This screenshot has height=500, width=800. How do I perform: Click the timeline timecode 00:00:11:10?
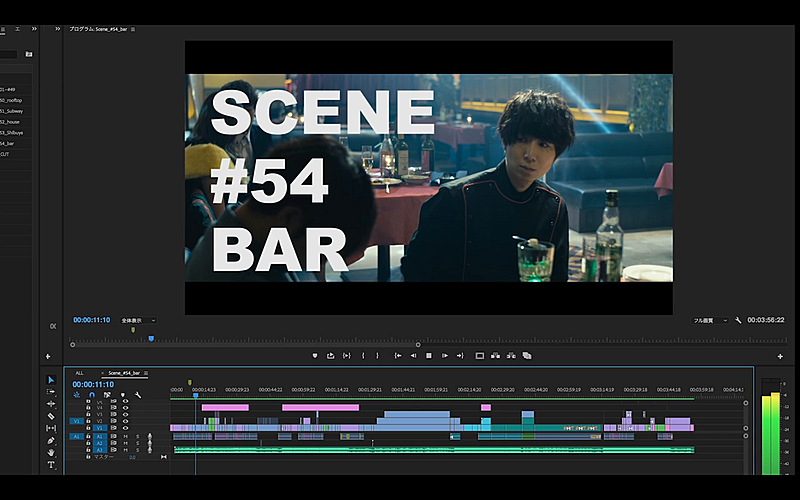coord(93,384)
